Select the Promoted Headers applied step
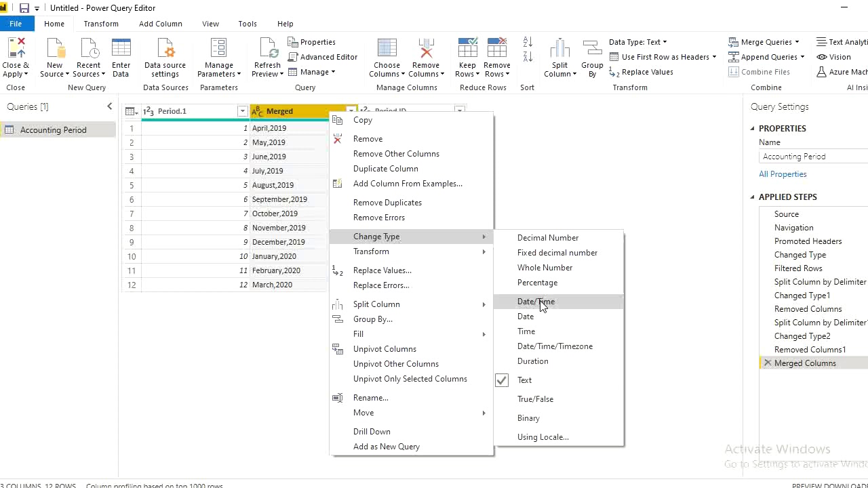This screenshot has width=868, height=488. 814,241
